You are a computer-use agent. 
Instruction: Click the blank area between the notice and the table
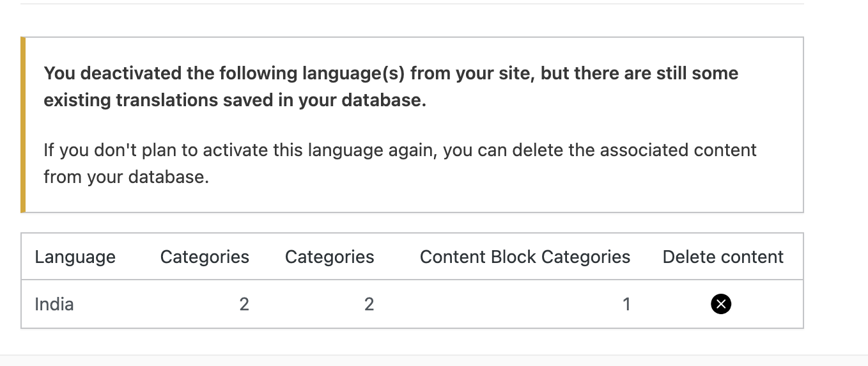pos(412,223)
